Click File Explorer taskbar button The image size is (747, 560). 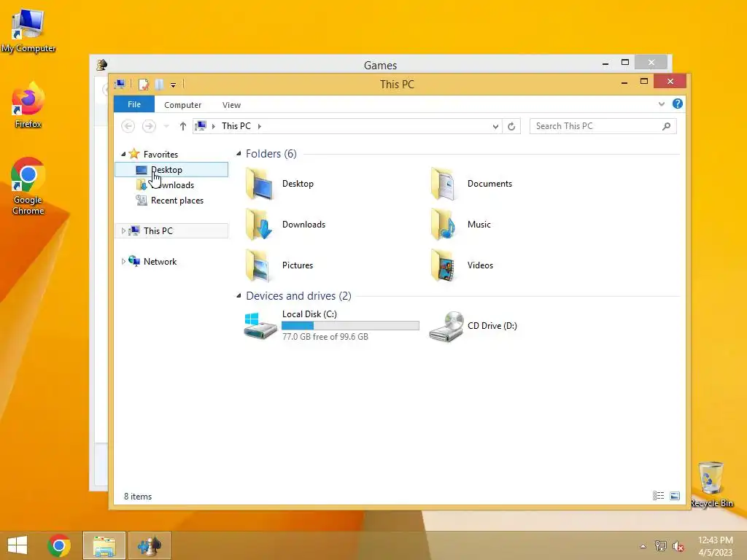[x=104, y=545]
